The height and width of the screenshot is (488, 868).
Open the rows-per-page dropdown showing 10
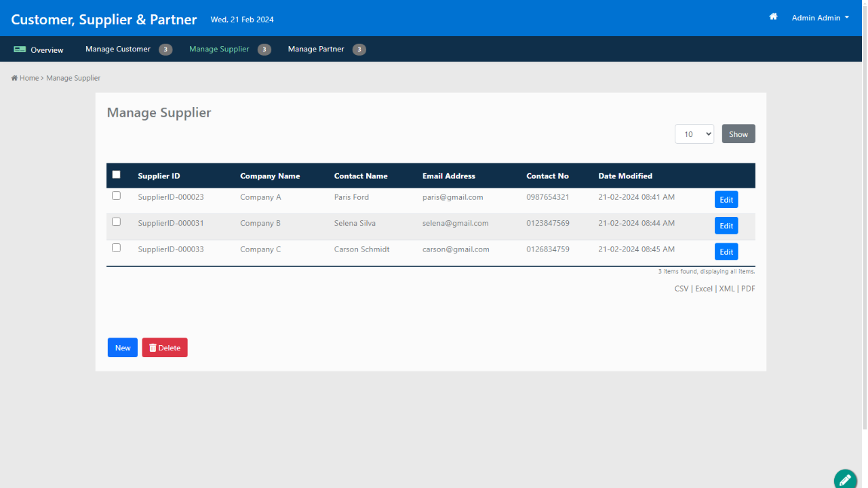[x=694, y=134]
